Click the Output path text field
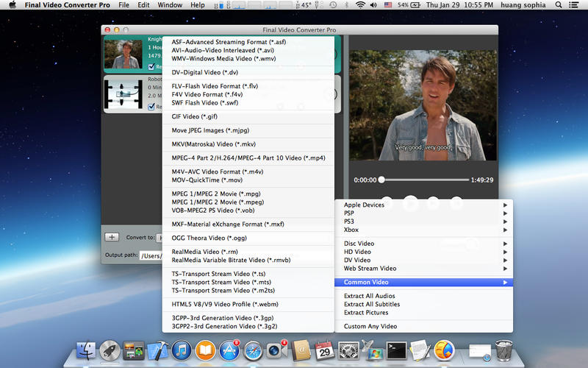The image size is (588, 368). tap(151, 255)
